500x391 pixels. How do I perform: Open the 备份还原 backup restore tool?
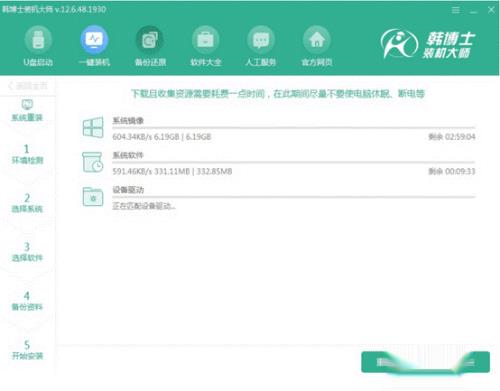(x=150, y=46)
